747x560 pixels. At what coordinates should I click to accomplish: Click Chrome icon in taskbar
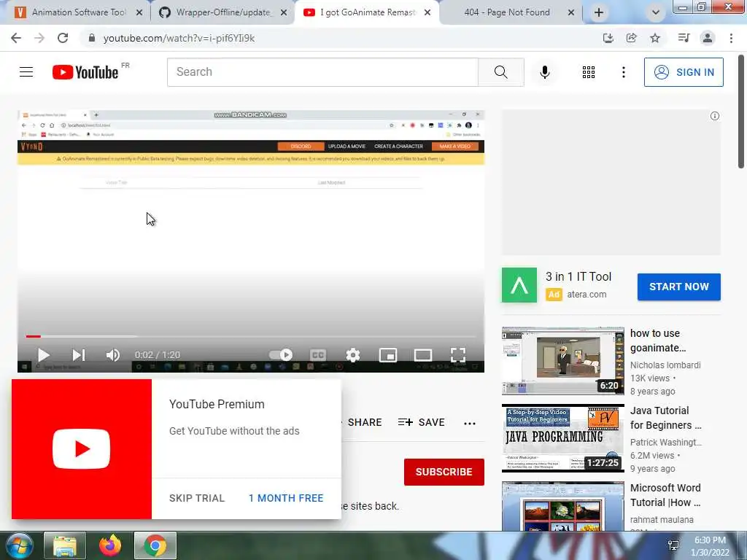click(x=155, y=545)
